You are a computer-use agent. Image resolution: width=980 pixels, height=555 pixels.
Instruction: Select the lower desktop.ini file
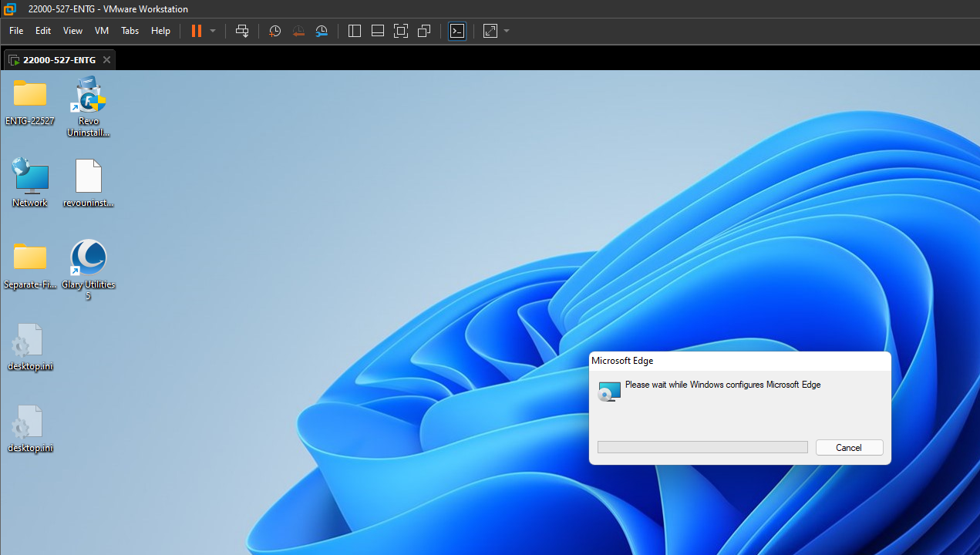[x=30, y=429]
